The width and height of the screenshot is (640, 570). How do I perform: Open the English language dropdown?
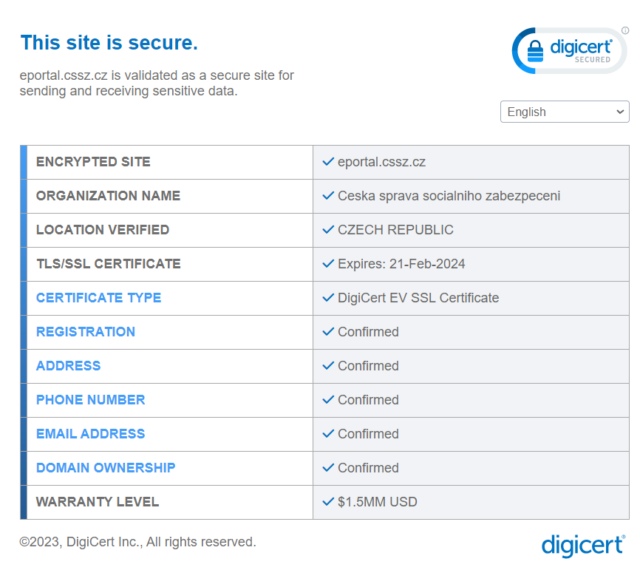tap(564, 112)
